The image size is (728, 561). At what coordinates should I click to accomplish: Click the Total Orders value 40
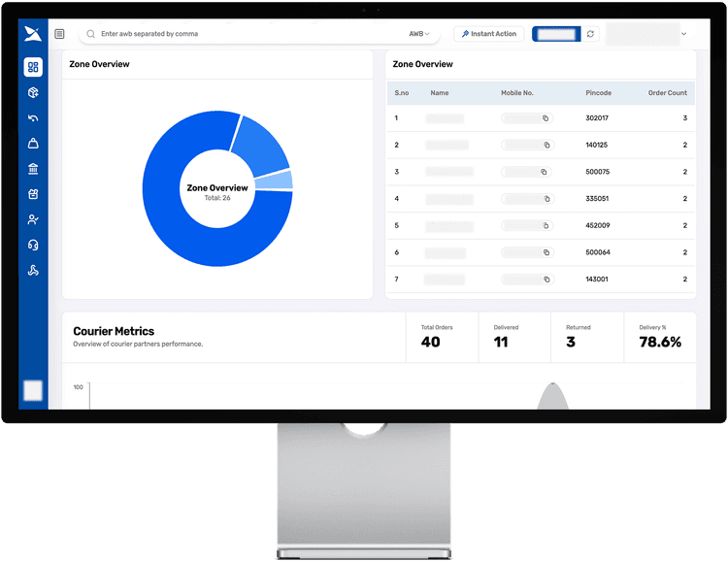click(x=430, y=343)
